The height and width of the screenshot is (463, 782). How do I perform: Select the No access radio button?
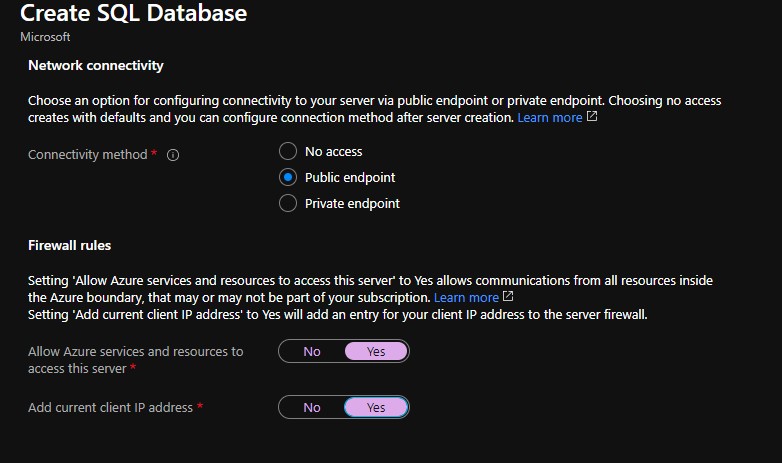pos(288,152)
